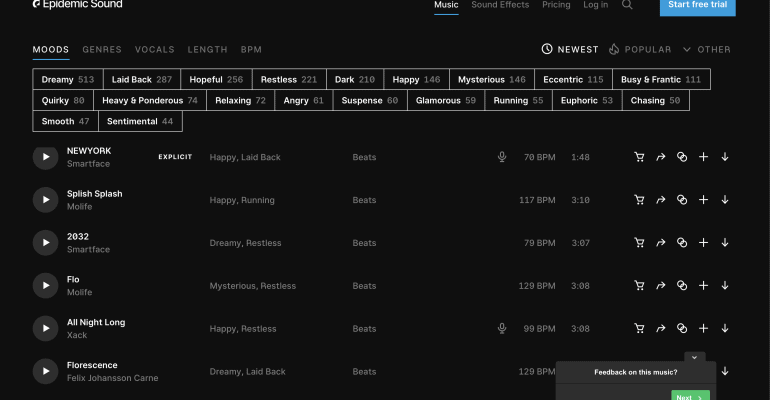Add NEWYORK to playlist with plus icon
Viewport: 770px width, 400px height.
[703, 157]
